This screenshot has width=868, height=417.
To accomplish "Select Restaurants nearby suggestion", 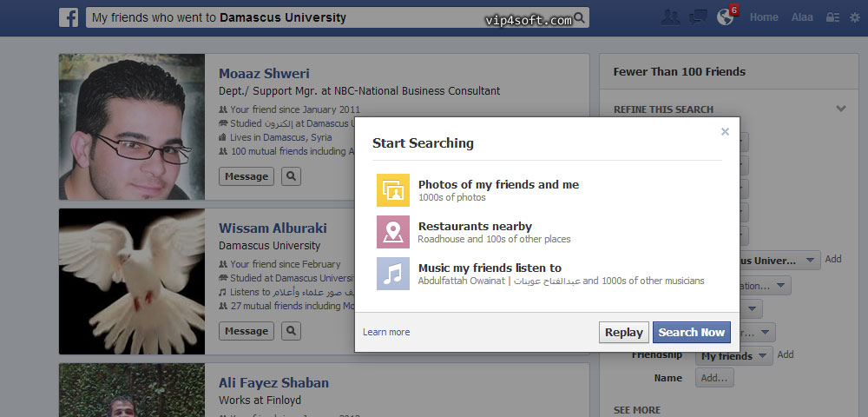I will pos(475,227).
